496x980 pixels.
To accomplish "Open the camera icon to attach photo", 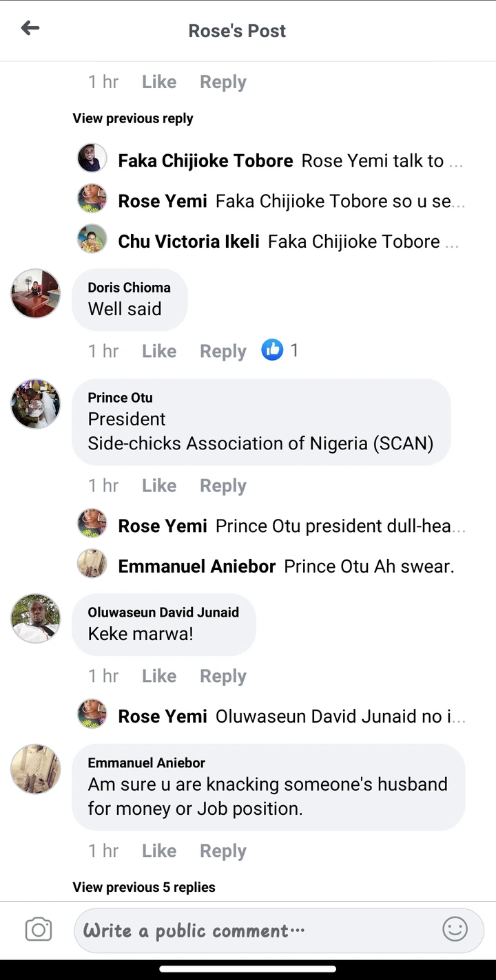I will pyautogui.click(x=39, y=930).
